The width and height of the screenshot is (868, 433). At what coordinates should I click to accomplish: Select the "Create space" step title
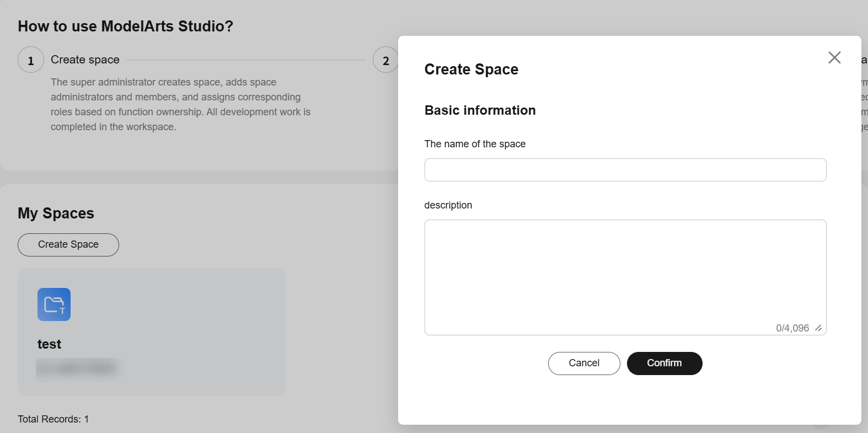click(x=85, y=60)
